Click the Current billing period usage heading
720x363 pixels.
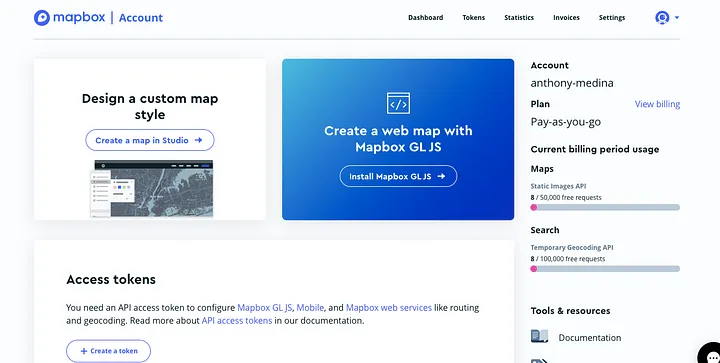point(595,149)
